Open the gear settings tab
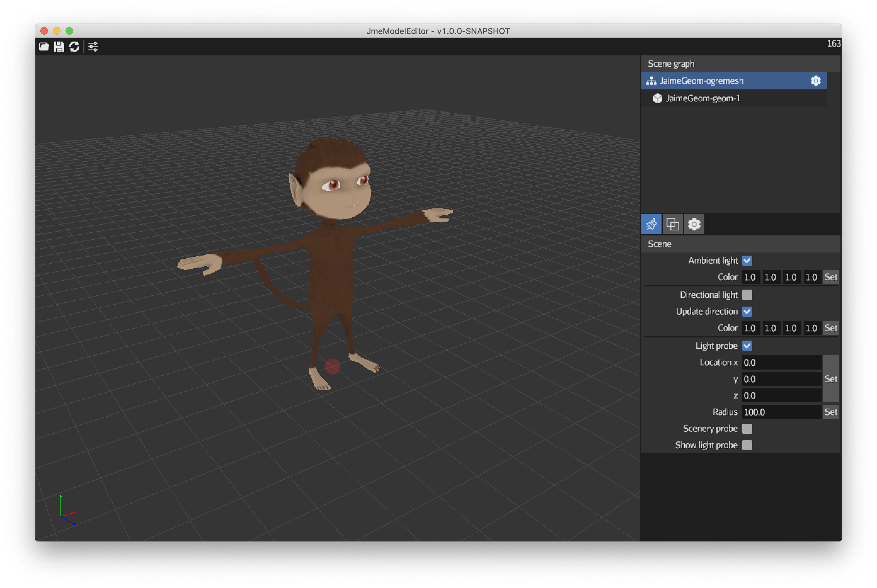The height and width of the screenshot is (588, 877). tap(694, 224)
